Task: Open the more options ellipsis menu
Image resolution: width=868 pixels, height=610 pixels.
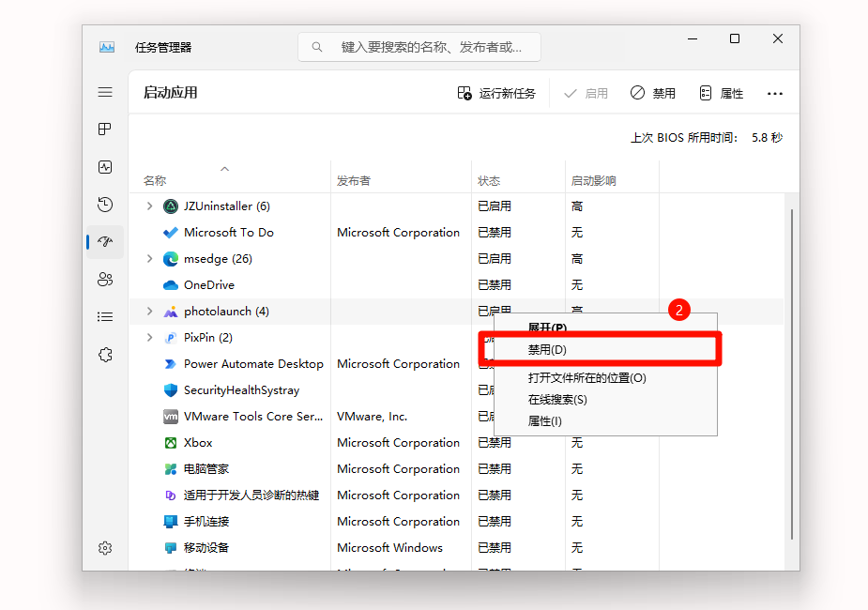Action: 774,94
